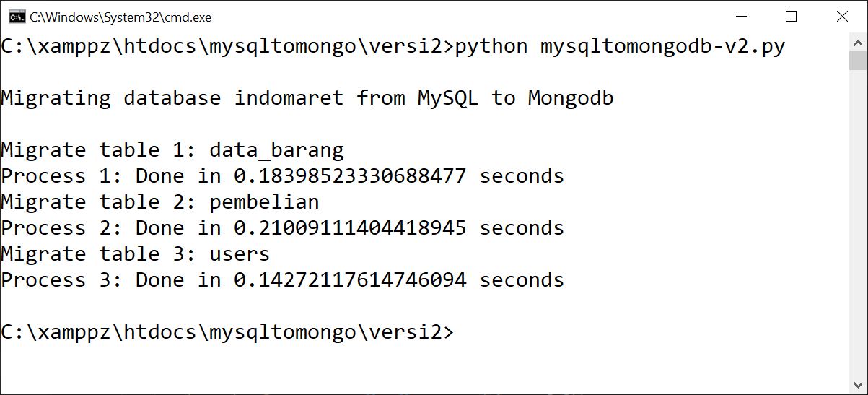Click the empty scrollbar track below thumb
The width and height of the screenshot is (868, 395).
857,224
